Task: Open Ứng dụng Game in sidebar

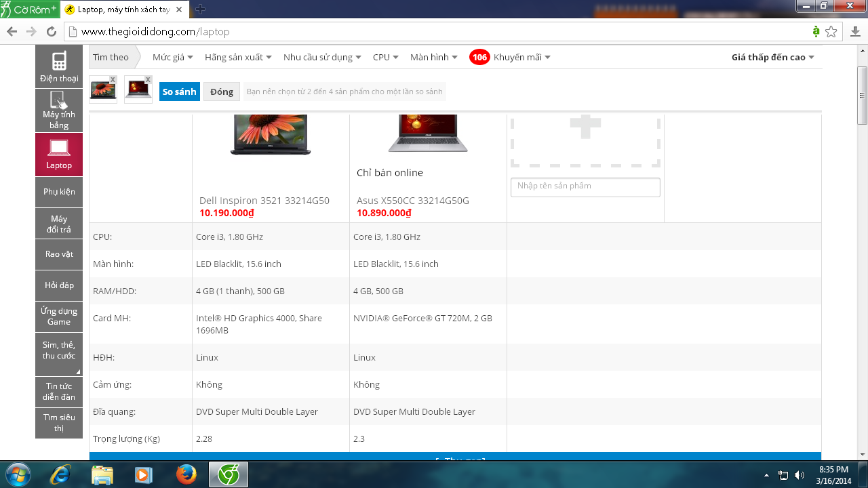Action: pos(59,317)
